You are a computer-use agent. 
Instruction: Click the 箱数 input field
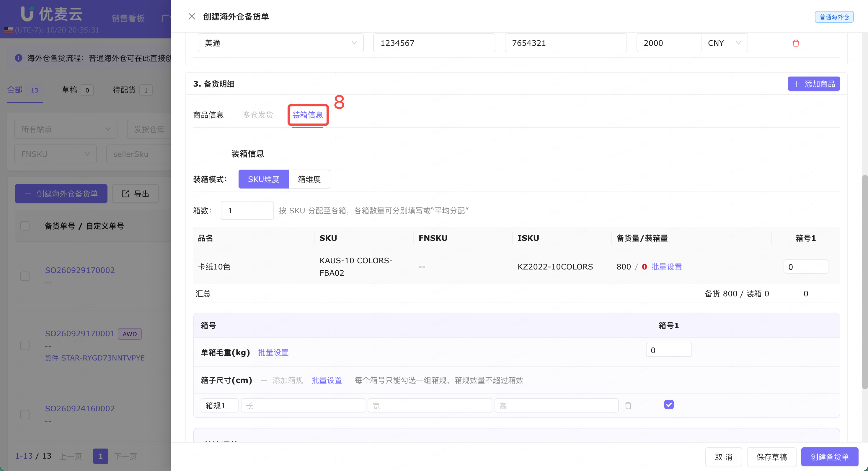247,210
